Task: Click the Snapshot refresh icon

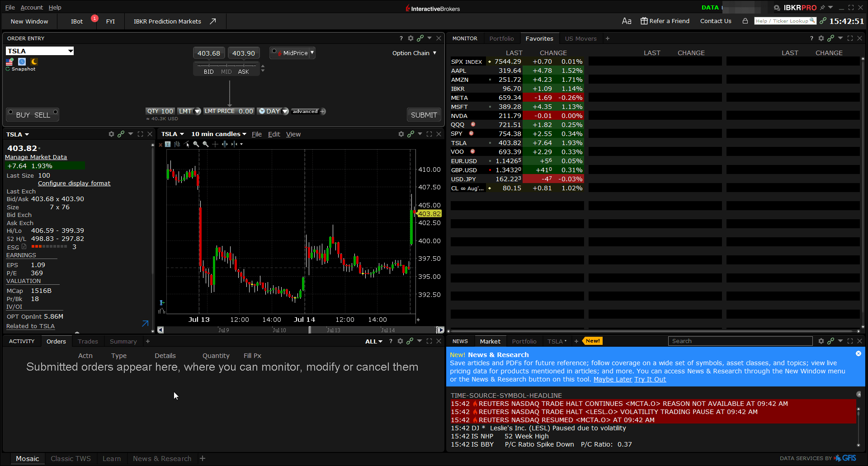Action: point(8,69)
